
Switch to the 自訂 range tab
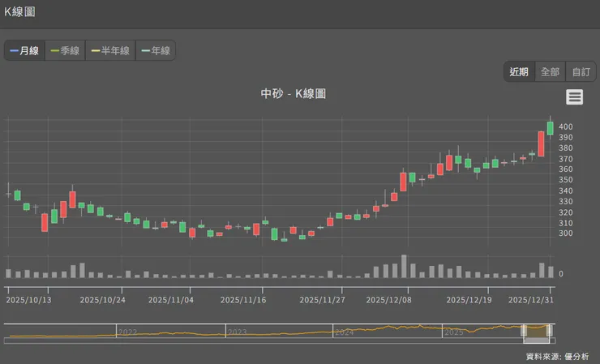pos(581,71)
